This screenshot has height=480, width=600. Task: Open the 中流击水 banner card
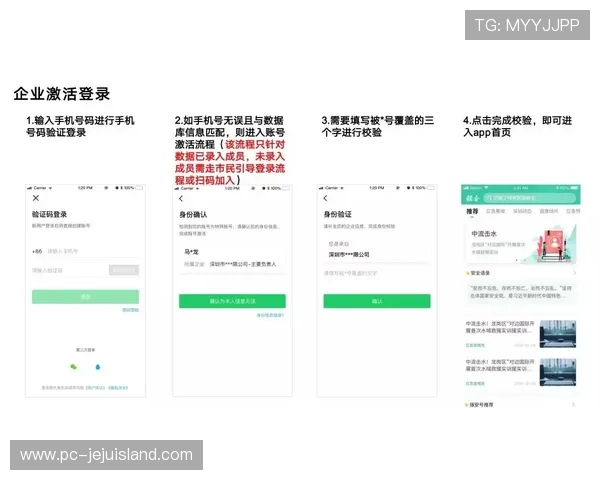pos(521,244)
